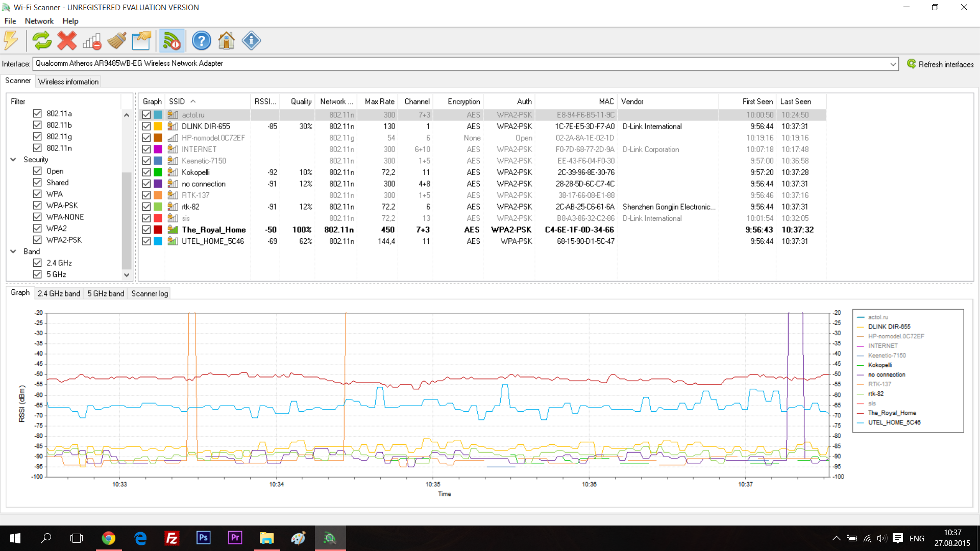Toggle the Open security filter checkbox
The image size is (980, 551).
pyautogui.click(x=37, y=171)
